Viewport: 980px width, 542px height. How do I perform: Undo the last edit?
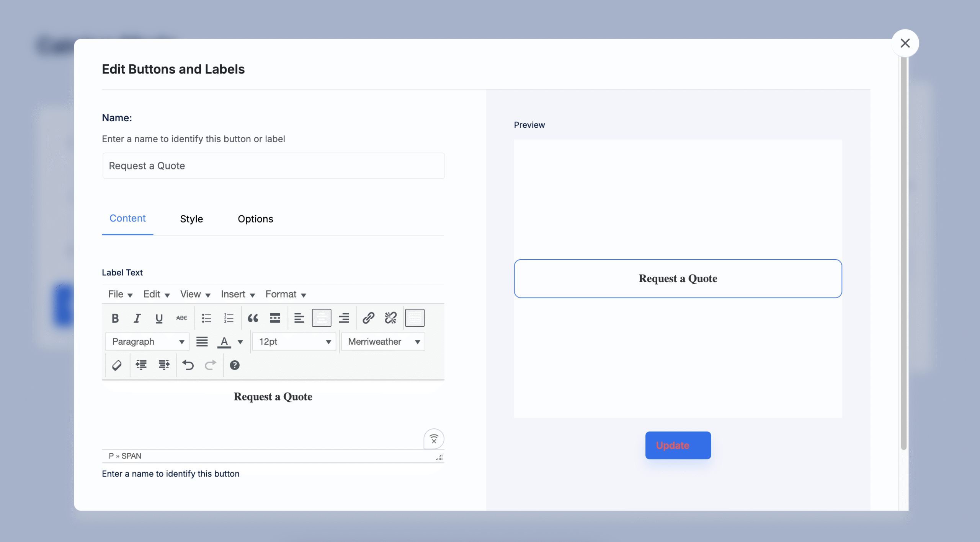(188, 365)
